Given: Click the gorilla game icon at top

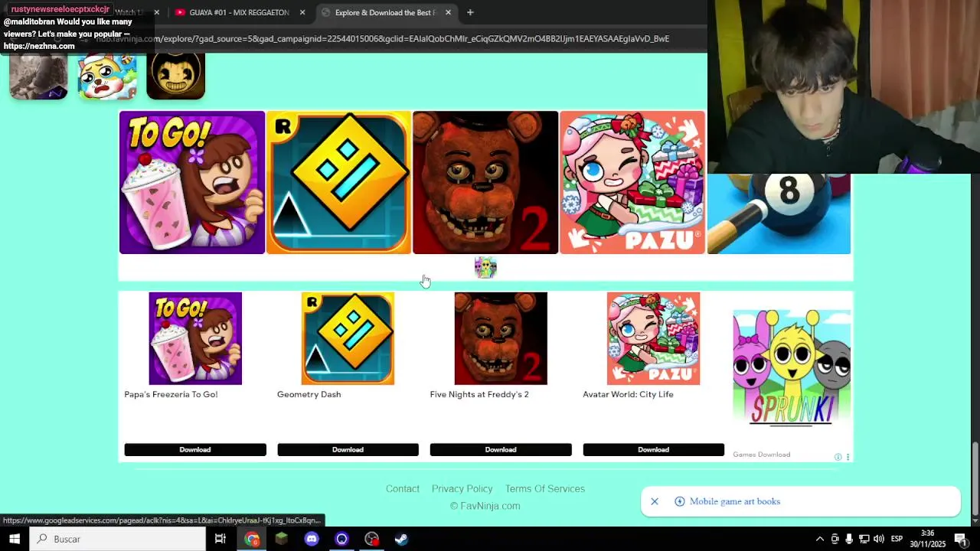Looking at the screenshot, I should tap(38, 77).
